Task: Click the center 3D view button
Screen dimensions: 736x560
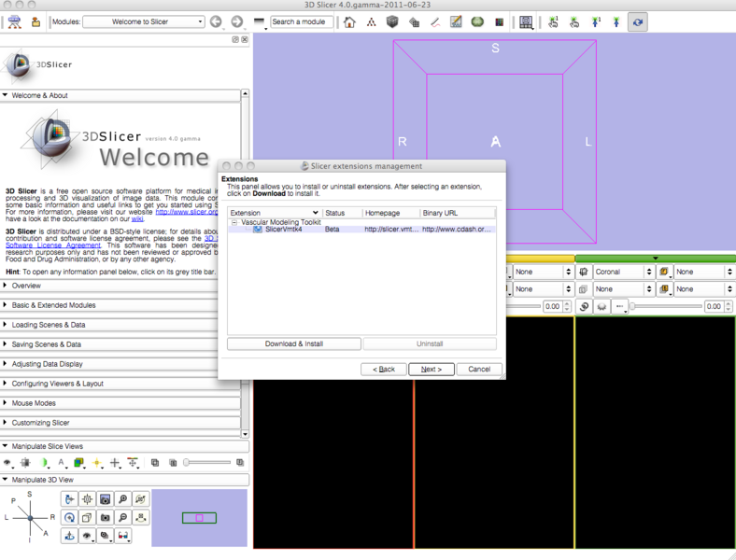Action: tap(87, 500)
